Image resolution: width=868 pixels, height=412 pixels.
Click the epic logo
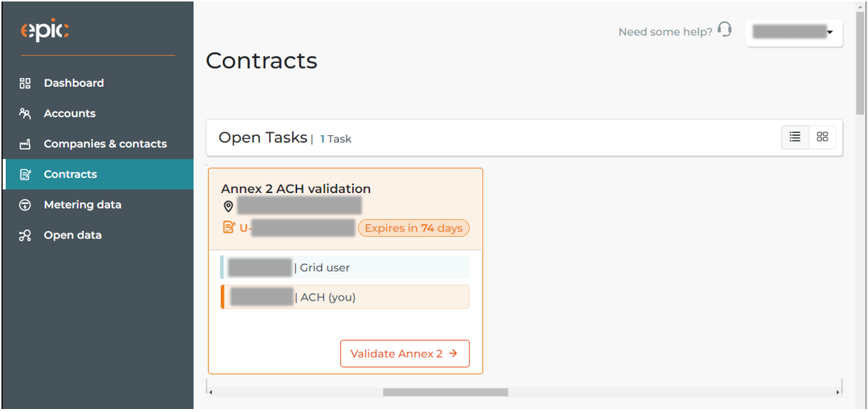point(45,31)
